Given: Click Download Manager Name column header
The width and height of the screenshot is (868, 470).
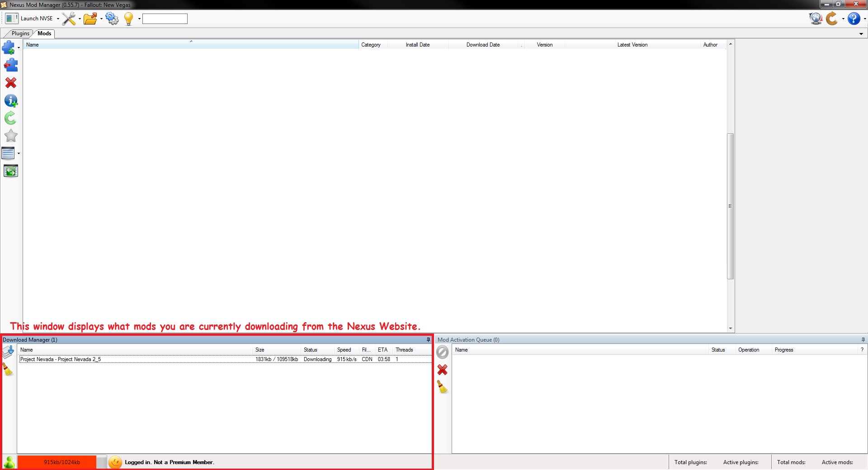Looking at the screenshot, I should 135,350.
